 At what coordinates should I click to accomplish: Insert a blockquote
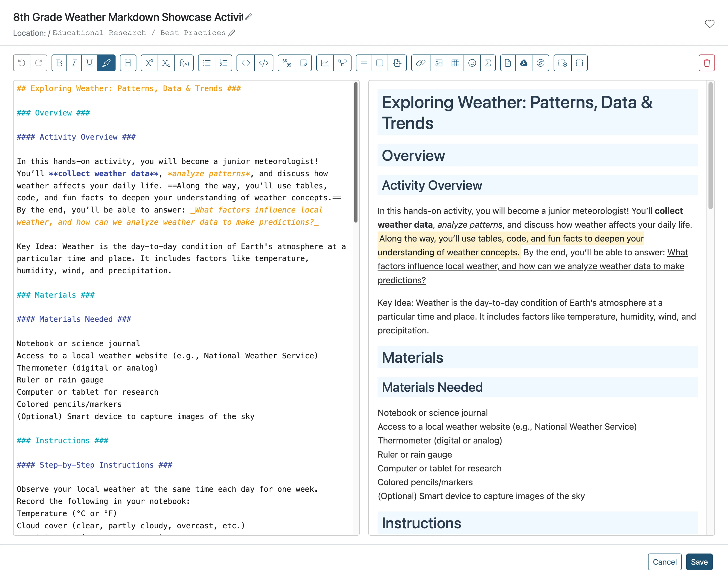click(x=287, y=63)
